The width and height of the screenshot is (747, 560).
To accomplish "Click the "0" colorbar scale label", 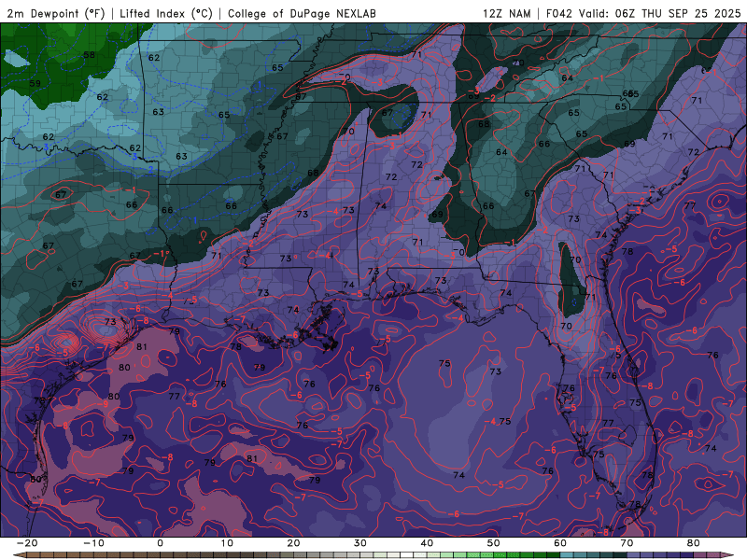I will coord(160,543).
